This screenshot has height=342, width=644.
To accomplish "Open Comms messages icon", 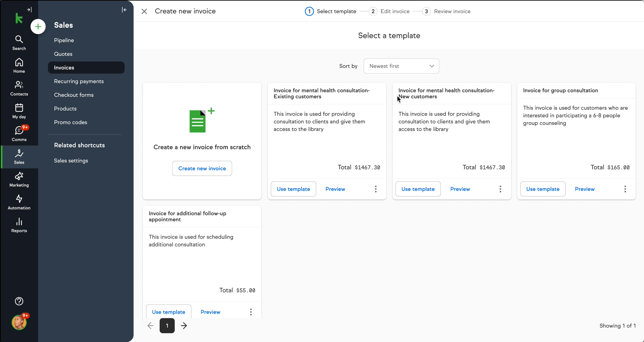I will coord(19,134).
